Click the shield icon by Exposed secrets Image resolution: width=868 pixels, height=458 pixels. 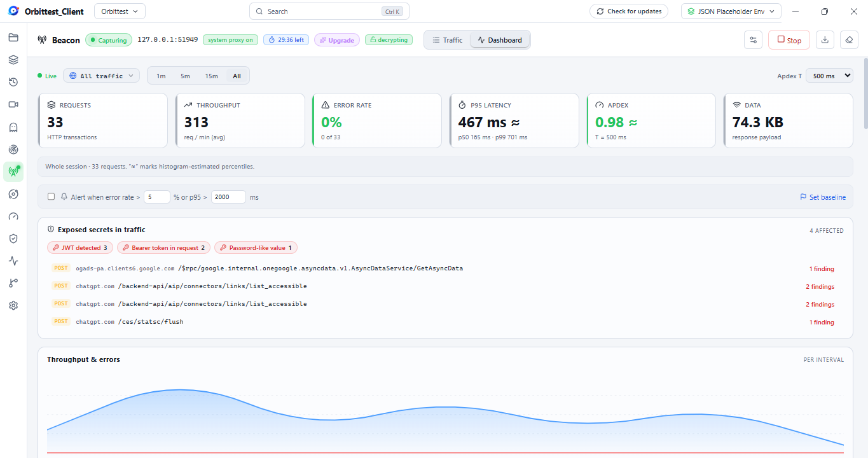tap(51, 230)
